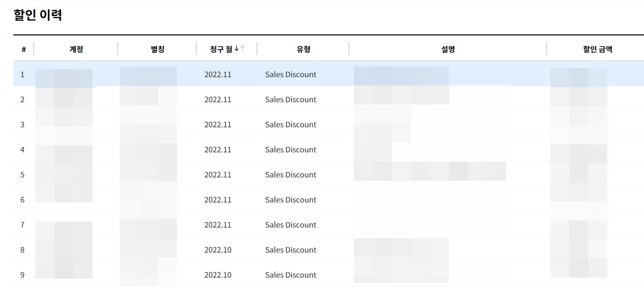Click Sales Discount in row 5

pyautogui.click(x=290, y=175)
